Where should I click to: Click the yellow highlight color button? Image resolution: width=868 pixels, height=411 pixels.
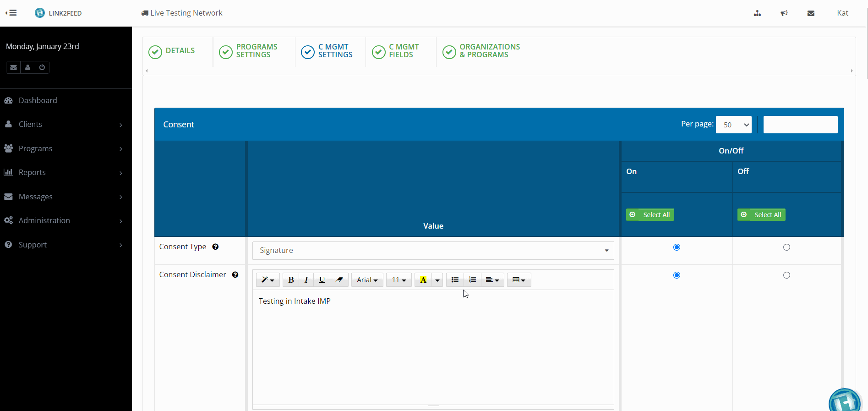[423, 280]
